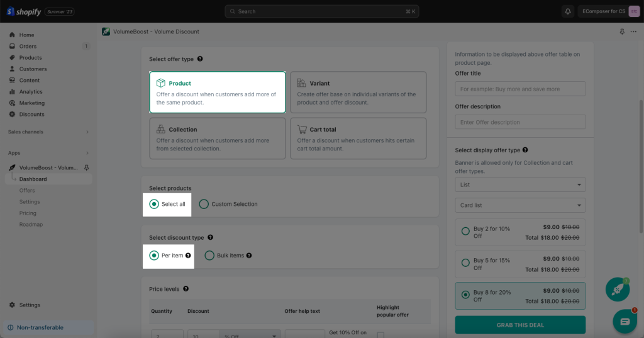Open Offers in VolumeBoost menu
This screenshot has width=644, height=338.
[27, 190]
